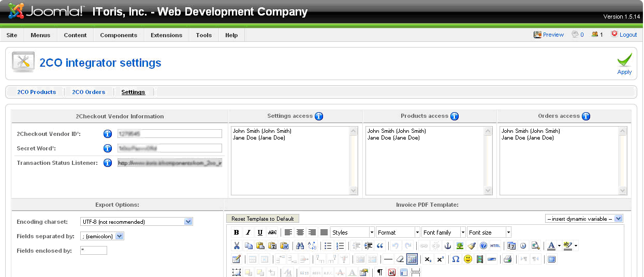644x277 pixels.
Task: Open the HTML source editor
Action: (495, 246)
